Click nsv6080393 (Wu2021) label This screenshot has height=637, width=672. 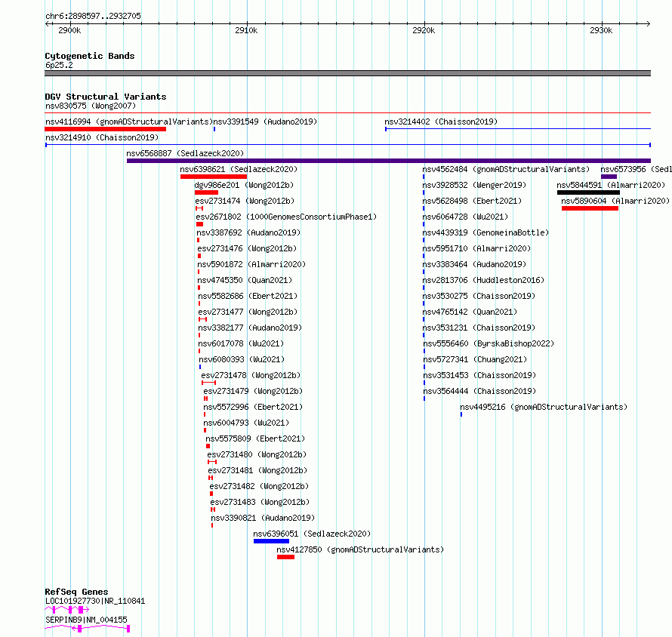click(242, 359)
